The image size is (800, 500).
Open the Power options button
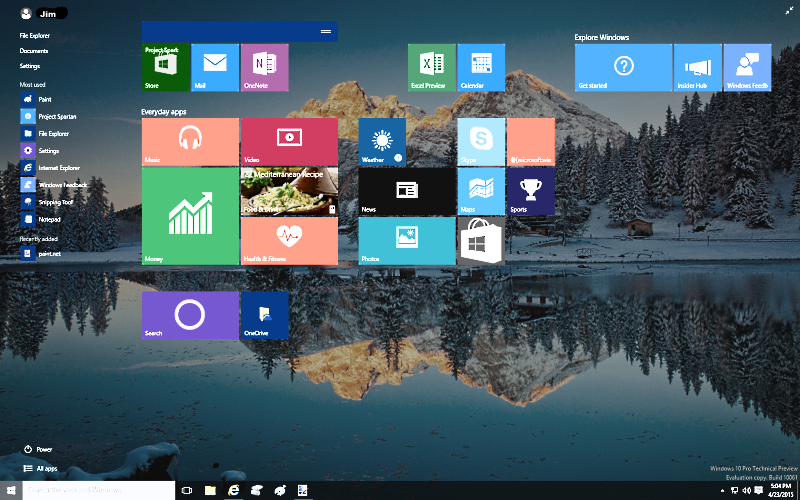[x=38, y=449]
